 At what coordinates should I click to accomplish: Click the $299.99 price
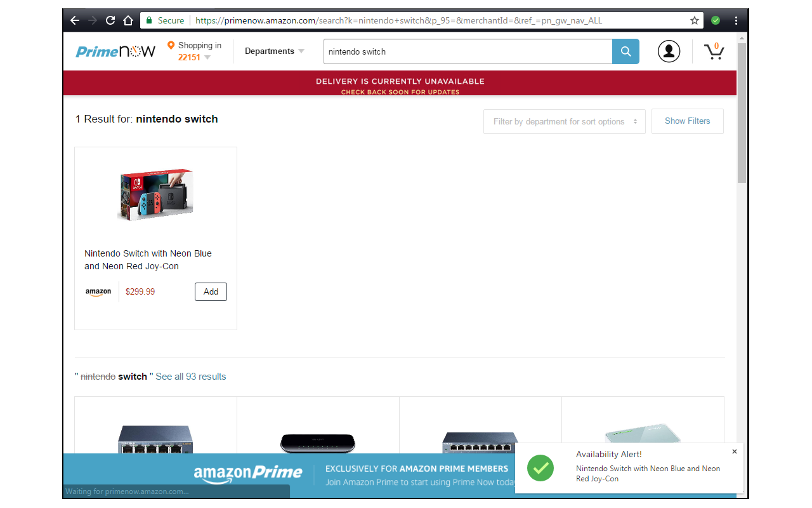tap(140, 292)
